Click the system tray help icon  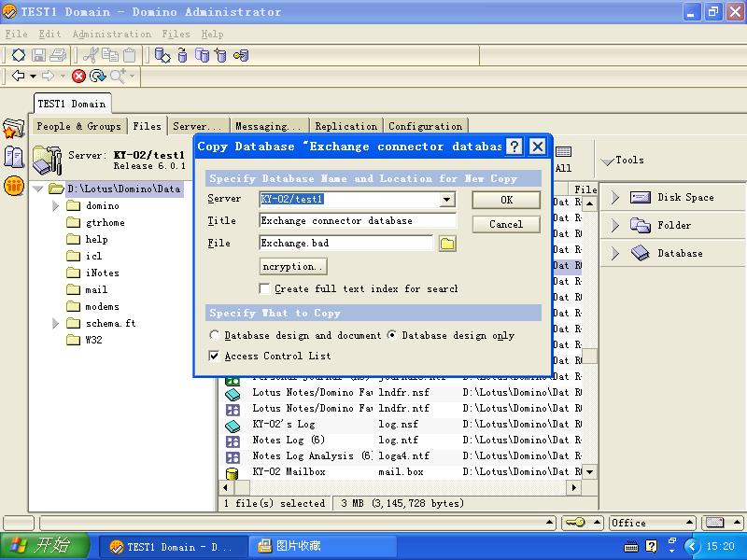pyautogui.click(x=651, y=546)
